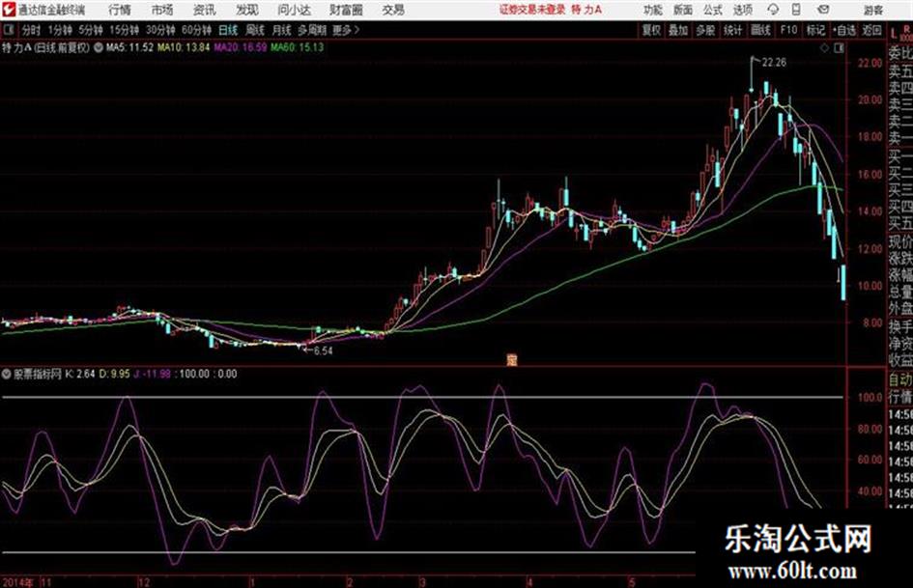
Task: Switch to 5分钟 period
Action: point(91,30)
